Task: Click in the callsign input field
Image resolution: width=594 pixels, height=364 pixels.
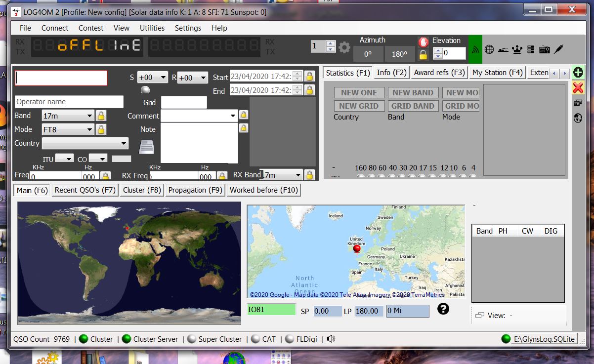Action: point(61,78)
